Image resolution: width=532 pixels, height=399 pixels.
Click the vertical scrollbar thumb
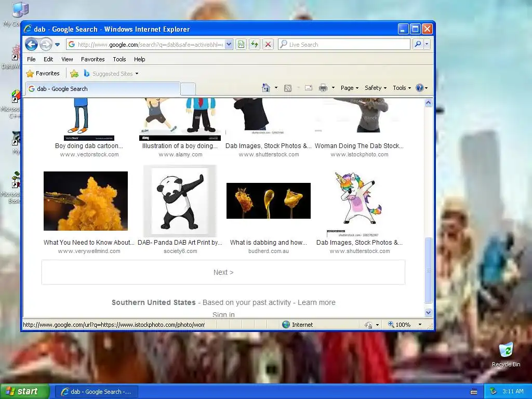tap(428, 270)
